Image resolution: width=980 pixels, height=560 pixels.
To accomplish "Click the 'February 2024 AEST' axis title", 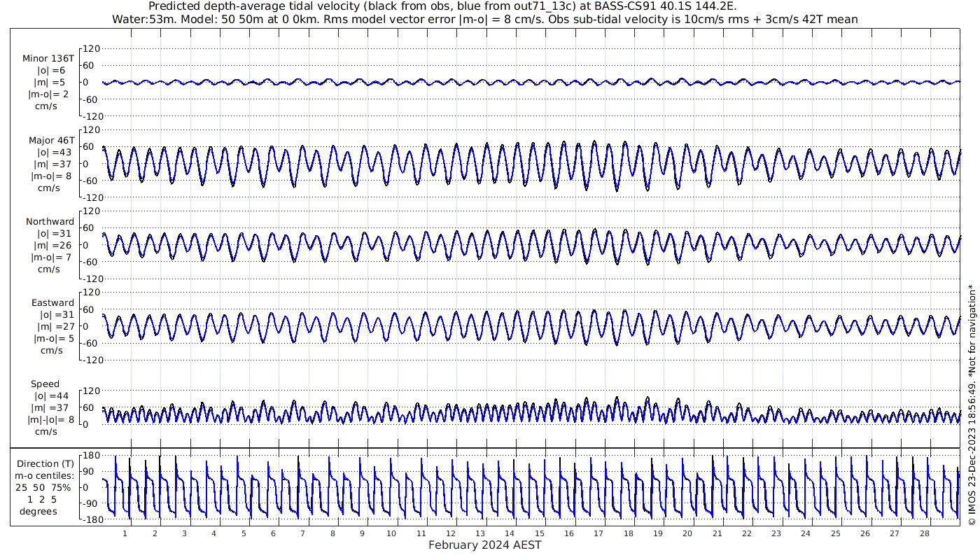I will tap(484, 545).
